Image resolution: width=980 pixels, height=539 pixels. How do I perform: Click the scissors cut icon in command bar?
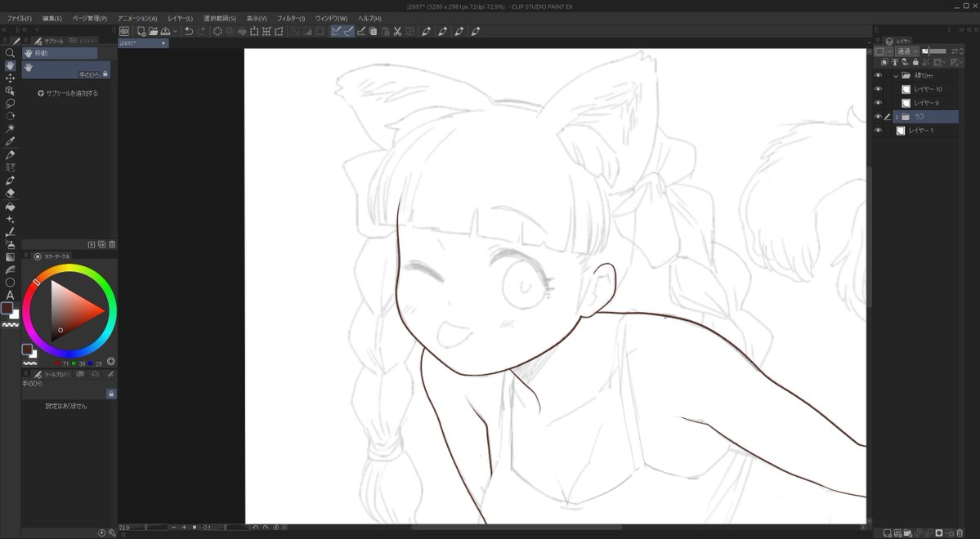tap(397, 31)
